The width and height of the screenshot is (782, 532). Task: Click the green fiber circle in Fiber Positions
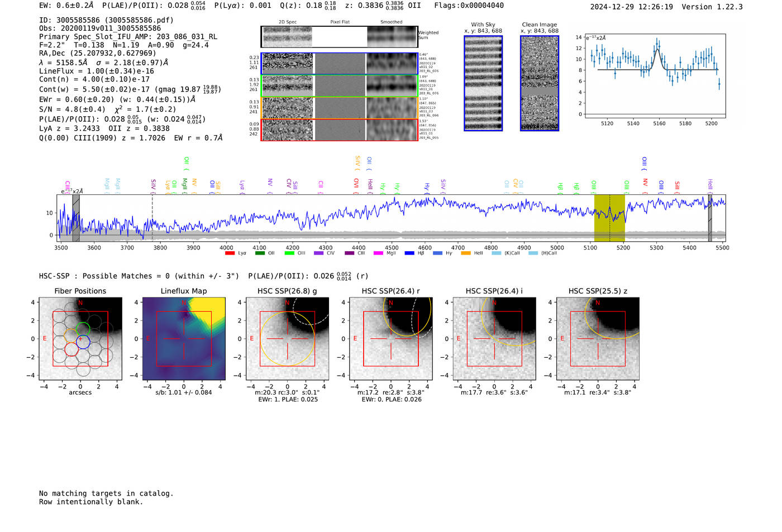83,329
